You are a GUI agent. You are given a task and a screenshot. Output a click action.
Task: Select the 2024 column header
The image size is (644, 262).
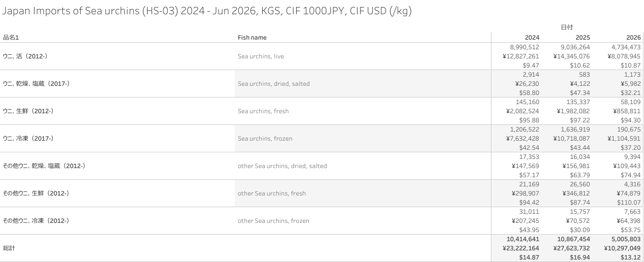532,38
